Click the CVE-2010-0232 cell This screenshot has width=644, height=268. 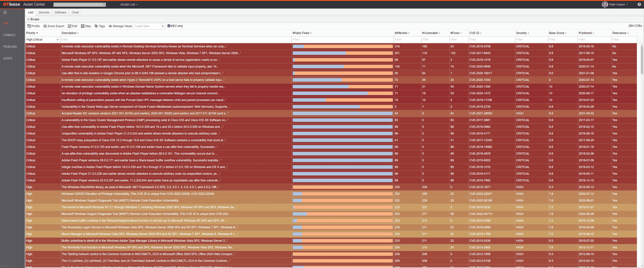pos(492,207)
